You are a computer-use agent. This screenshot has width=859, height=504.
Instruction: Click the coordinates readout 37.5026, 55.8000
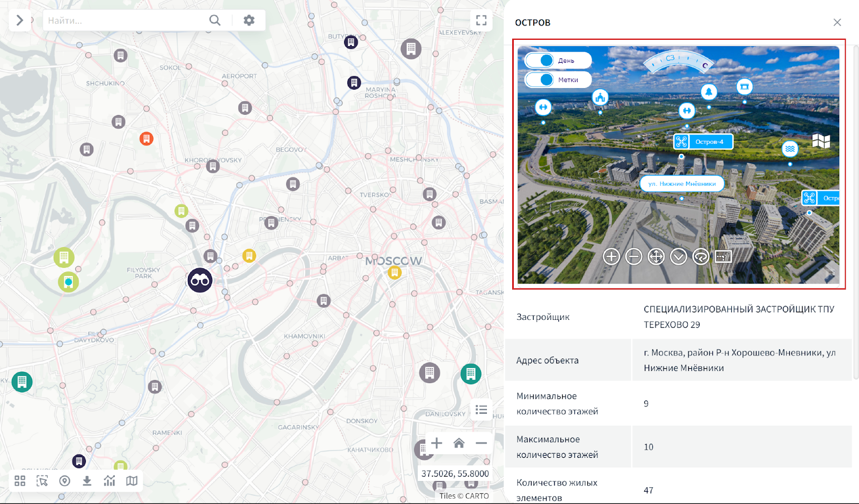pyautogui.click(x=455, y=473)
